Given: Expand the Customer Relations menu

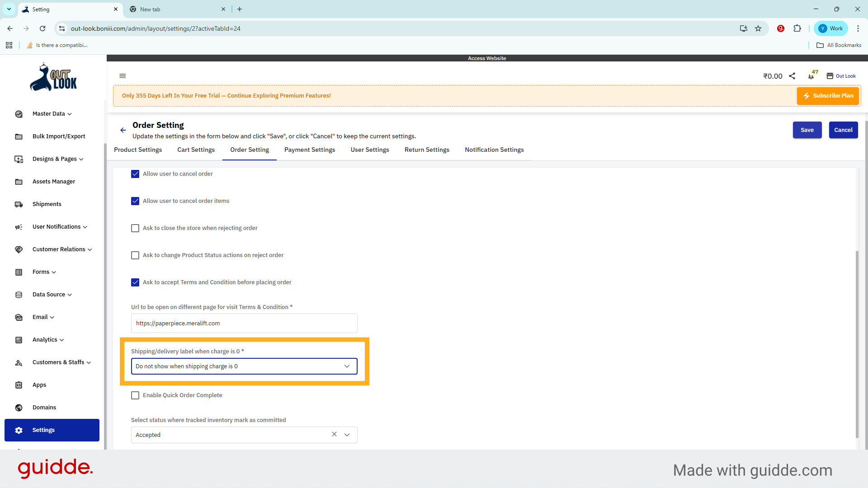Looking at the screenshot, I should pyautogui.click(x=59, y=249).
